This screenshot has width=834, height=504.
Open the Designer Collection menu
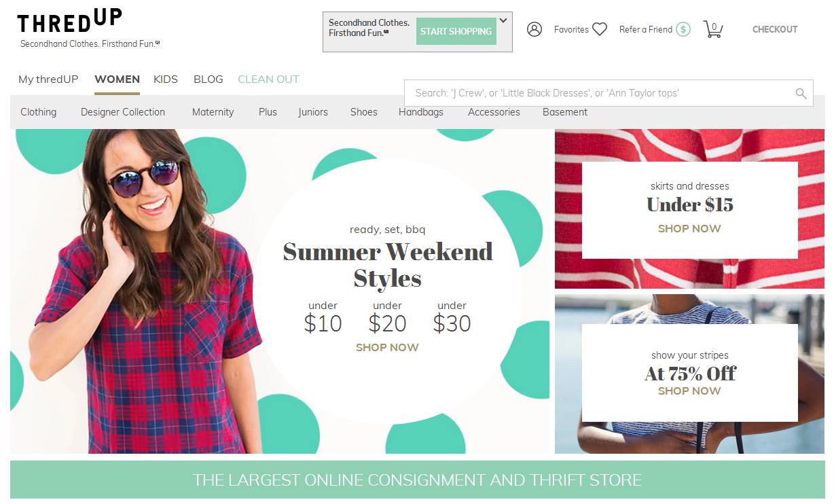pos(123,112)
